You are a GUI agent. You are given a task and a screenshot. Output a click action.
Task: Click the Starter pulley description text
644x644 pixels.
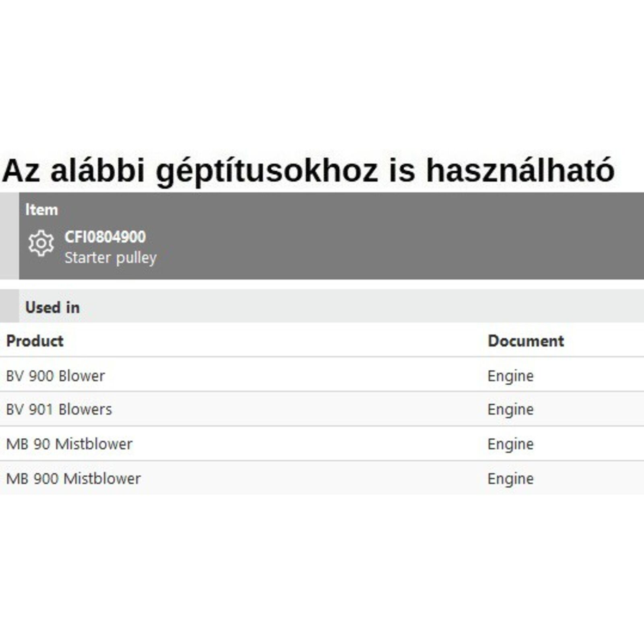tap(110, 258)
